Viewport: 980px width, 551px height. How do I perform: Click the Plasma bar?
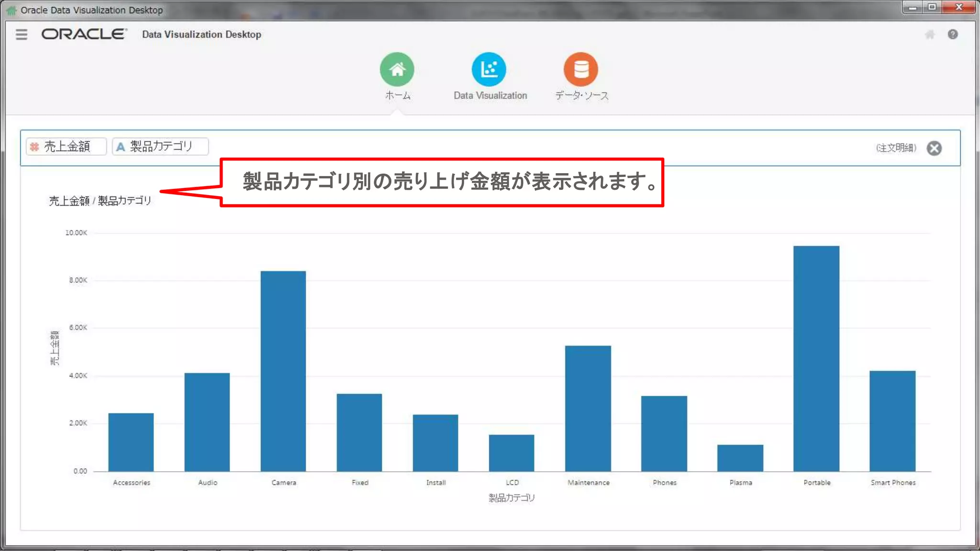740,458
